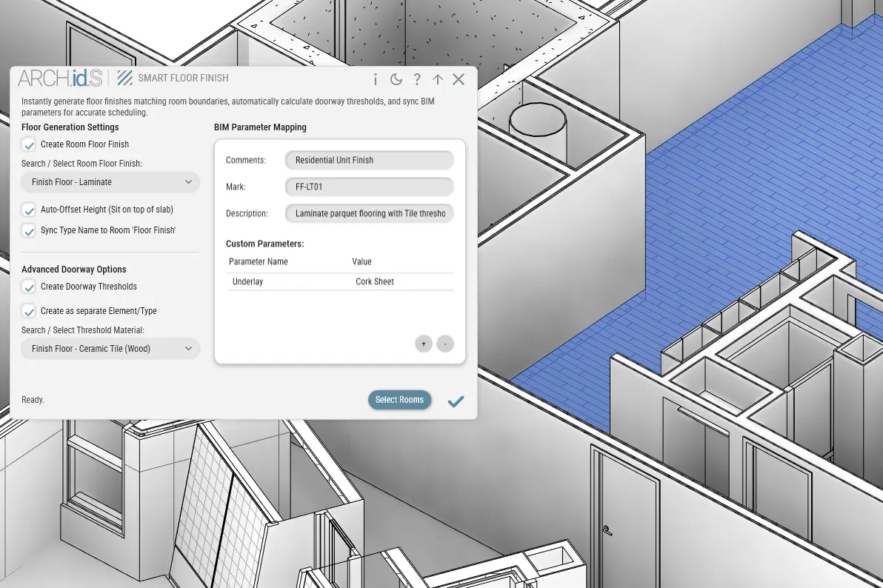883x588 pixels.
Task: Close the Smart Floor Finish dialog
Action: (x=459, y=79)
